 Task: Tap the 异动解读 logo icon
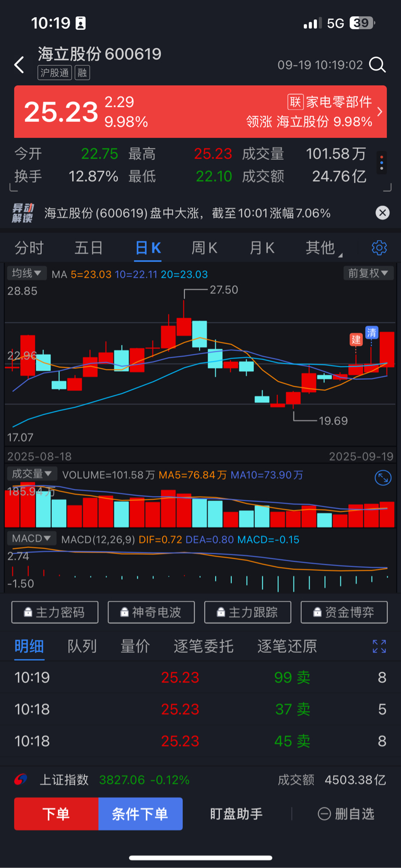tap(23, 213)
